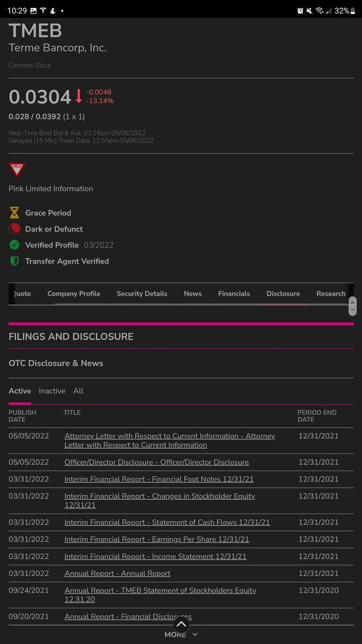Open the News tab

(193, 294)
